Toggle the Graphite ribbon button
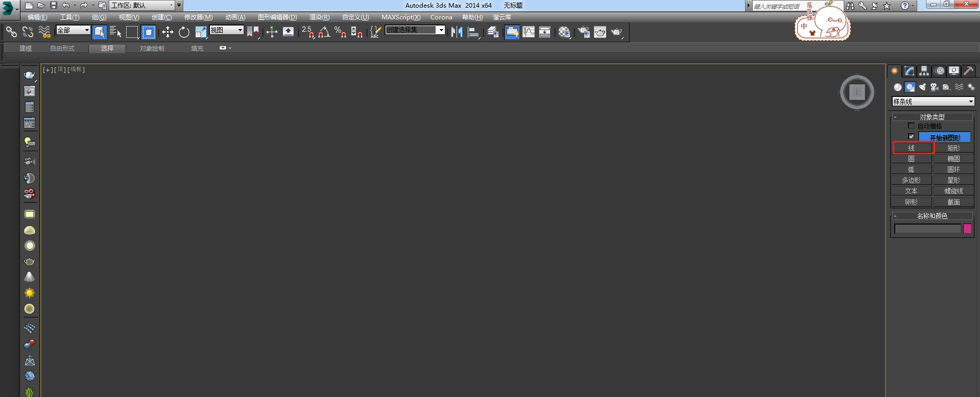The image size is (980, 397). click(512, 32)
